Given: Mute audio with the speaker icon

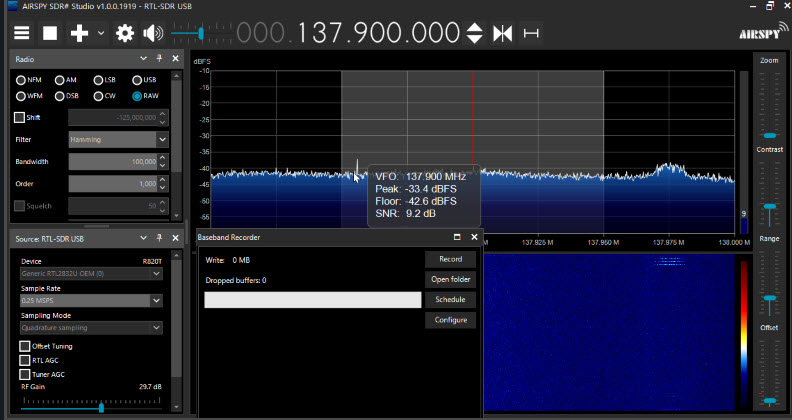Looking at the screenshot, I should [153, 33].
